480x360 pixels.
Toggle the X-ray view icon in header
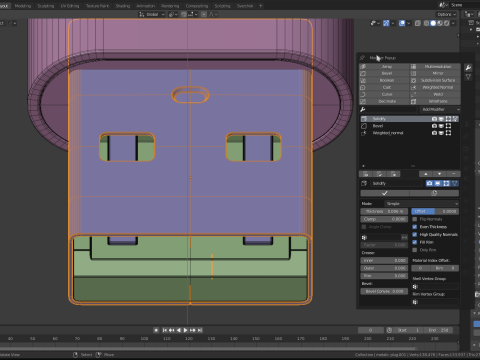coord(418,23)
